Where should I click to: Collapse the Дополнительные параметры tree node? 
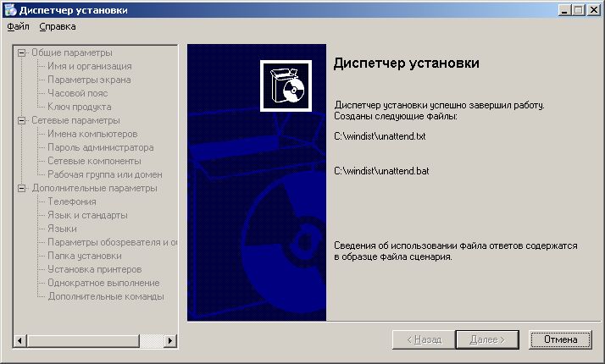tap(22, 188)
